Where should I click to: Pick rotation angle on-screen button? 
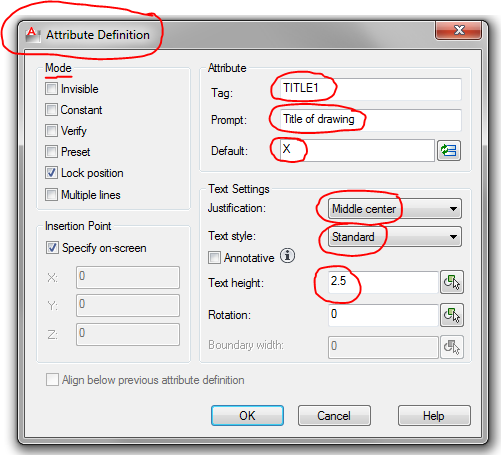pos(452,315)
